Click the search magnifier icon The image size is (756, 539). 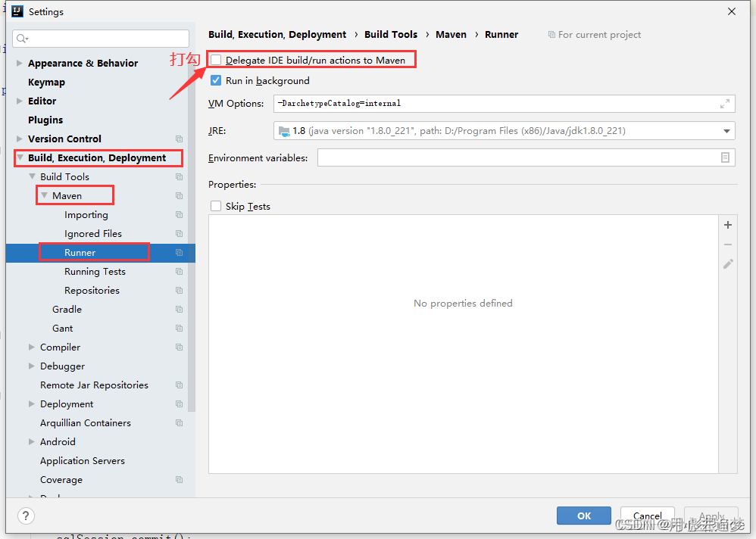tap(22, 39)
